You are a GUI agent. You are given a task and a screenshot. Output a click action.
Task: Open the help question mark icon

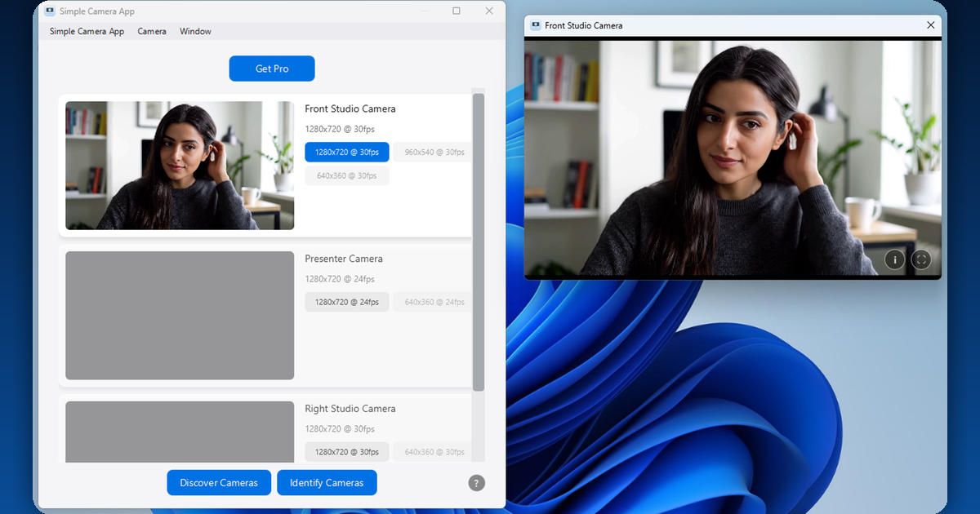click(x=477, y=483)
